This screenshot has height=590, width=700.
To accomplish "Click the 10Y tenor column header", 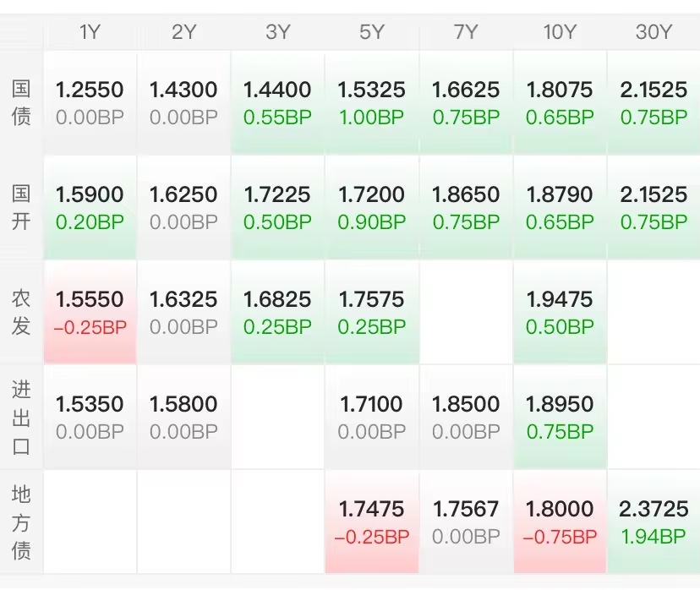I will [x=560, y=32].
